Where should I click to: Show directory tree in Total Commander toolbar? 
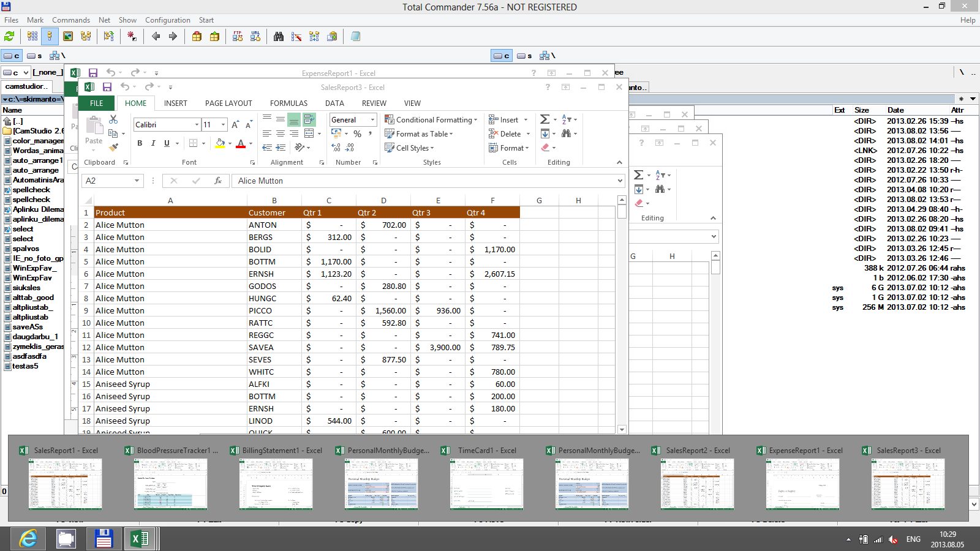coord(86,37)
